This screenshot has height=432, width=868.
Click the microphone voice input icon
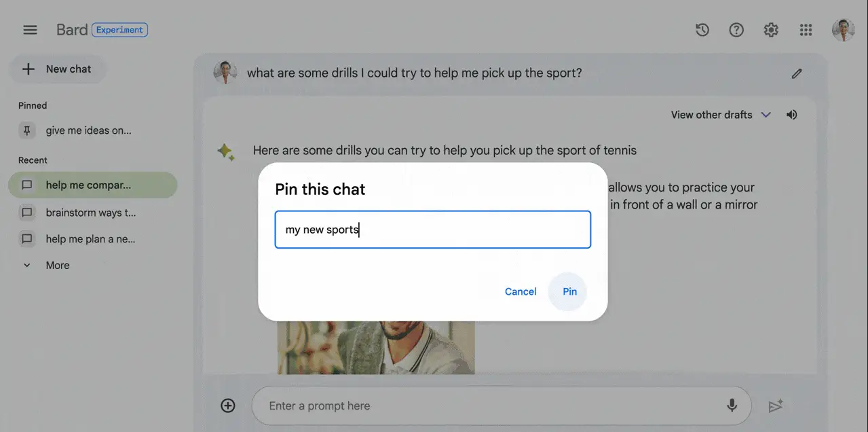pos(732,406)
